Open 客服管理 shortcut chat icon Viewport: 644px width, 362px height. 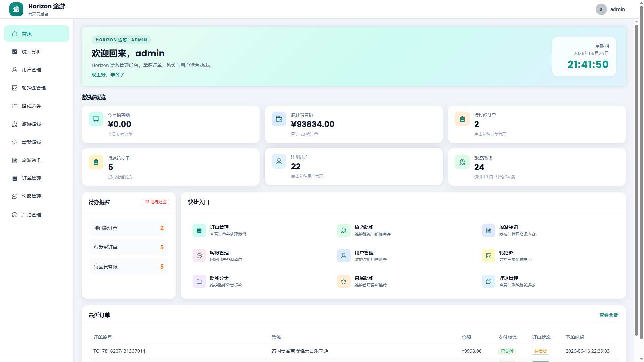(199, 256)
